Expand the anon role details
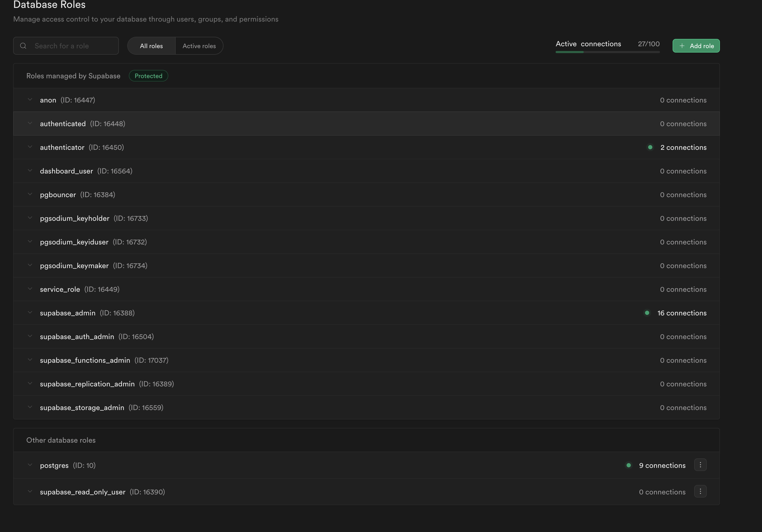The width and height of the screenshot is (762, 532). coord(30,100)
